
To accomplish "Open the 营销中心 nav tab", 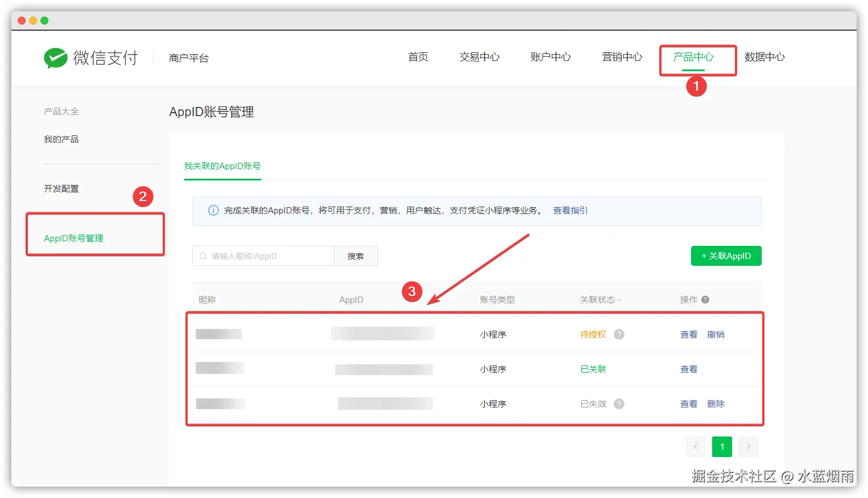I will pos(622,57).
